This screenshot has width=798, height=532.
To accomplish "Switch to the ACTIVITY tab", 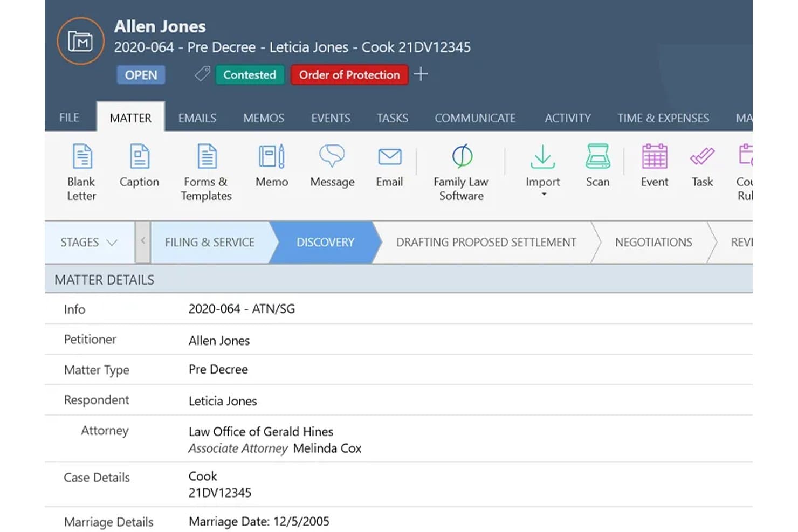I will (x=568, y=118).
